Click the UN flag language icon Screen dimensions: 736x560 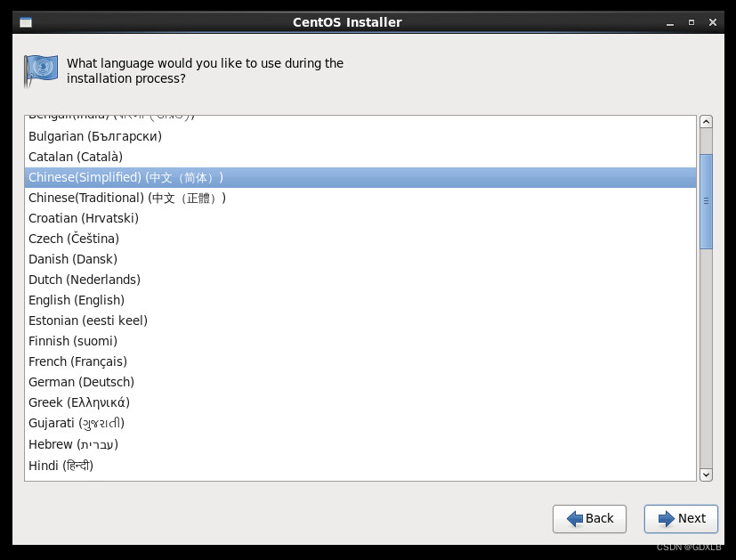[x=41, y=70]
